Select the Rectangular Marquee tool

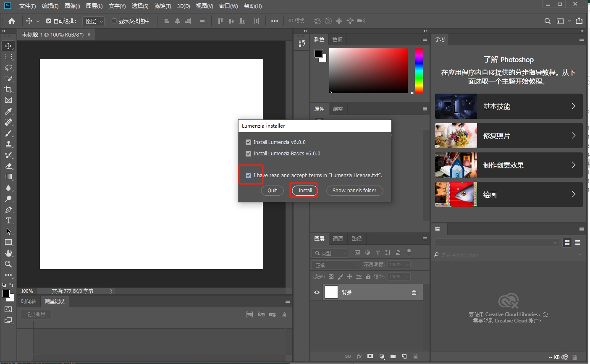tap(8, 57)
